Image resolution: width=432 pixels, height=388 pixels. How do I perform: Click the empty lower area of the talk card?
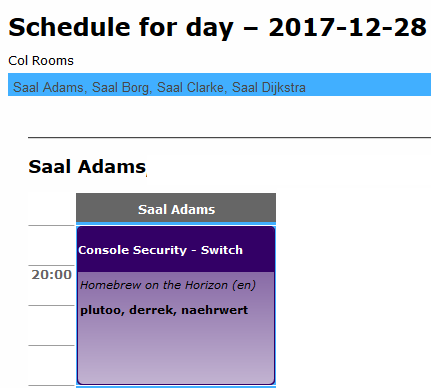(x=176, y=353)
